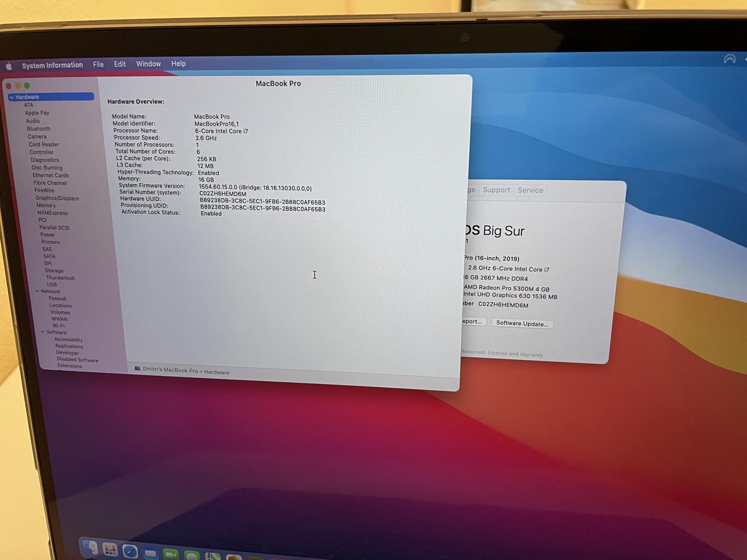
Task: Select PCI in the sidebar
Action: 43,220
